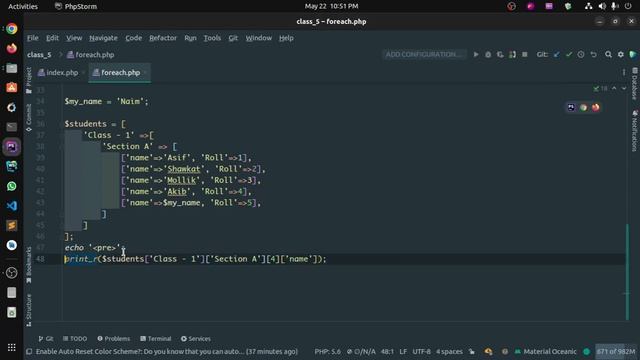Open preview in built-in PhpStorm browser icon
Viewport: 640px width, 360px height.
[x=571, y=107]
